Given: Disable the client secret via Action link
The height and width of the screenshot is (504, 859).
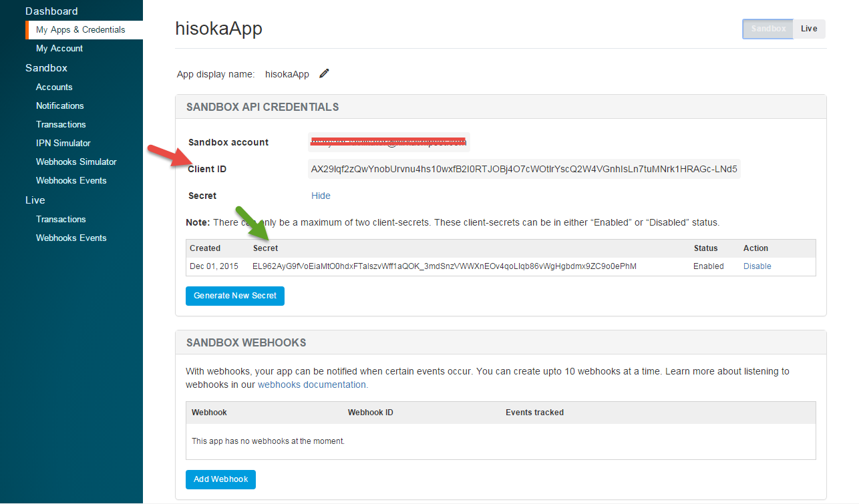Looking at the screenshot, I should coord(757,266).
